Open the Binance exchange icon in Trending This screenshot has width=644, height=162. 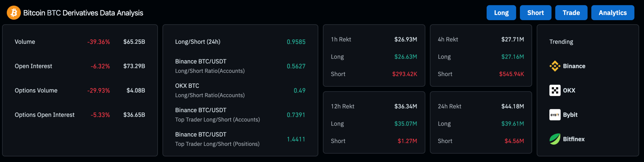click(x=555, y=66)
